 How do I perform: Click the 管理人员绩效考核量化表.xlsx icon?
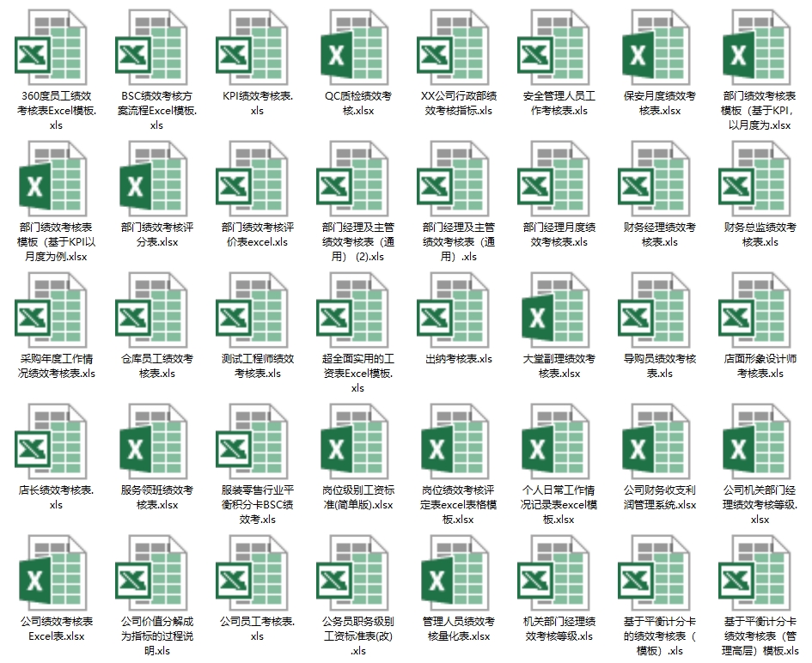tap(453, 572)
